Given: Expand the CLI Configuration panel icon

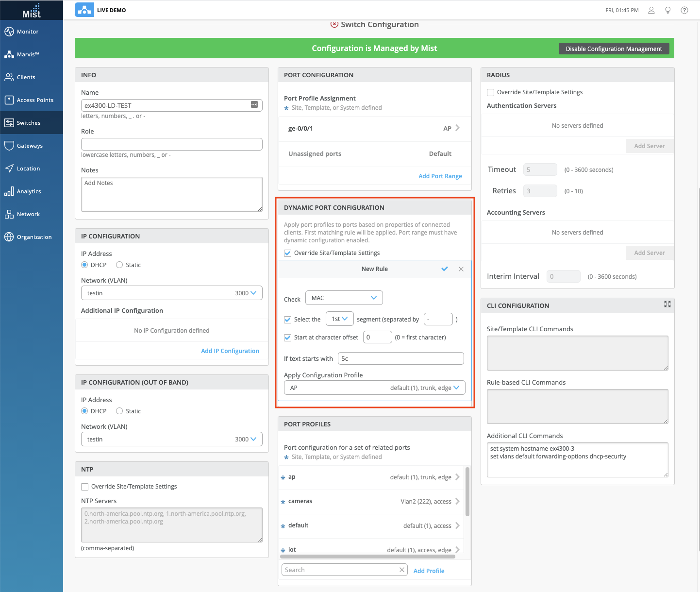Looking at the screenshot, I should point(667,304).
